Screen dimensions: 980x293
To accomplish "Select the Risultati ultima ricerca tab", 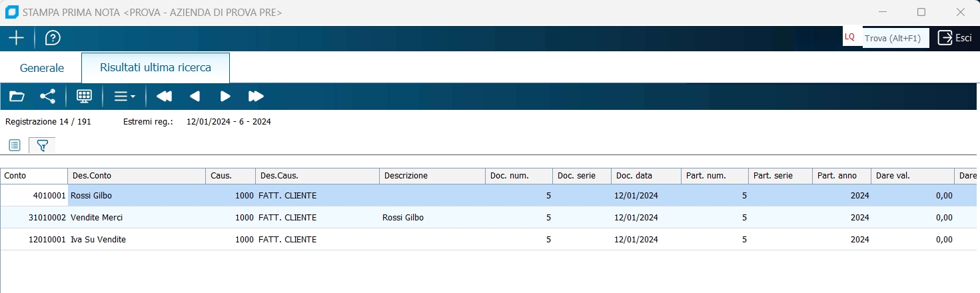I will pyautogui.click(x=155, y=68).
